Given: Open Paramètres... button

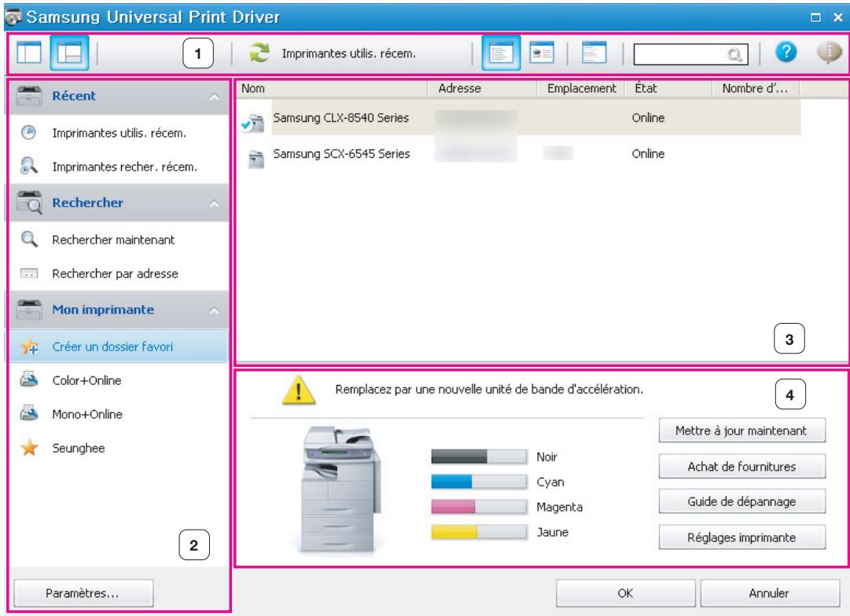Looking at the screenshot, I should [x=83, y=592].
